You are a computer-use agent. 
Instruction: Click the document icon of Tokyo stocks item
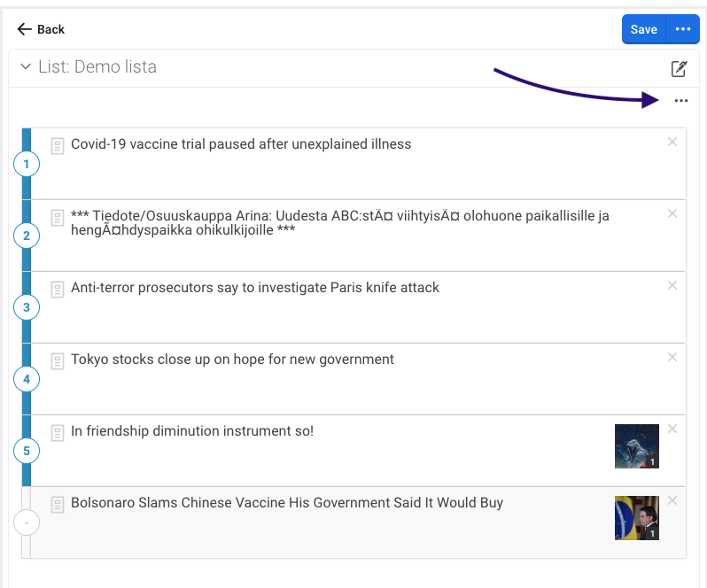tap(58, 360)
